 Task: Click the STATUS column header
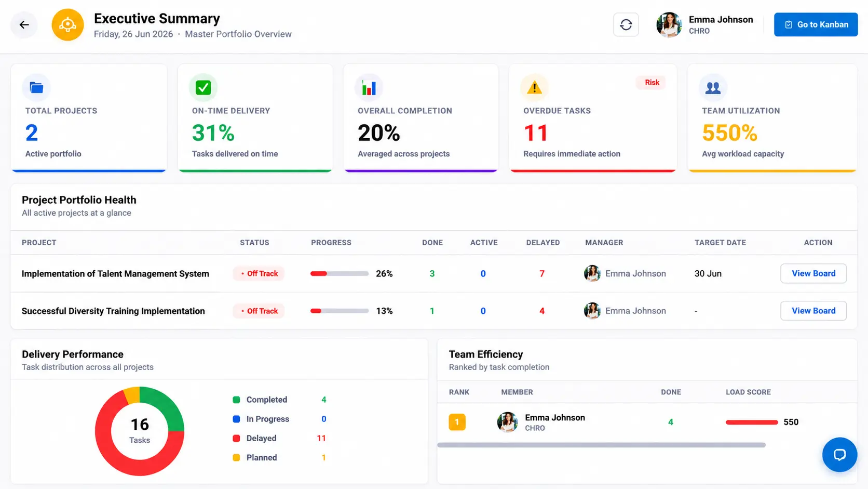click(254, 243)
